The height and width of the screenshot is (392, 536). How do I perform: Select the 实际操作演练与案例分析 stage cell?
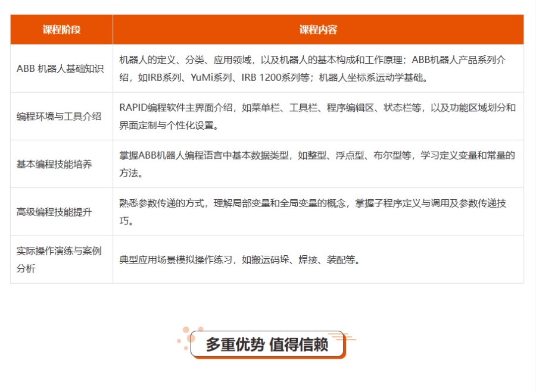pos(59,259)
